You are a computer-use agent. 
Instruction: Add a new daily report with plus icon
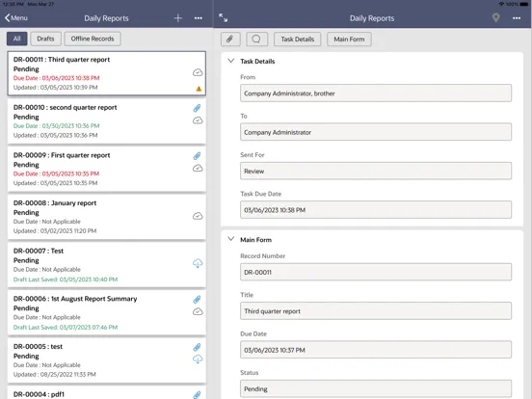pos(177,18)
